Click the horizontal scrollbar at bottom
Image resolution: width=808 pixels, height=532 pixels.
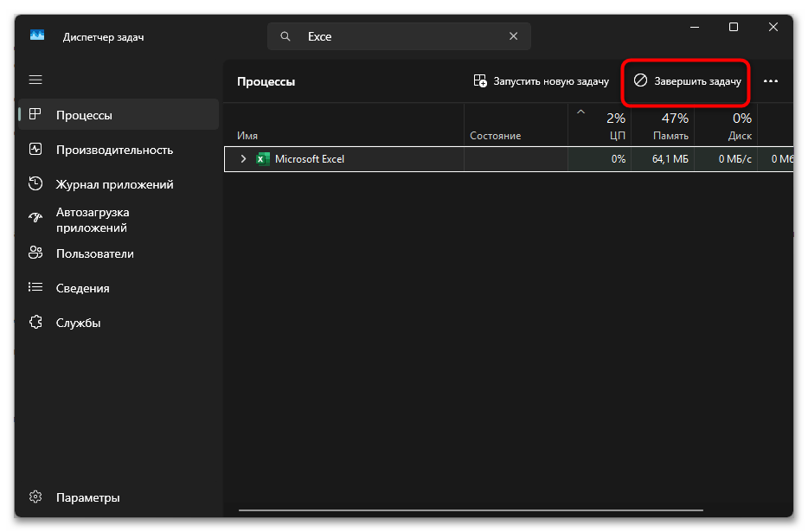point(471,510)
